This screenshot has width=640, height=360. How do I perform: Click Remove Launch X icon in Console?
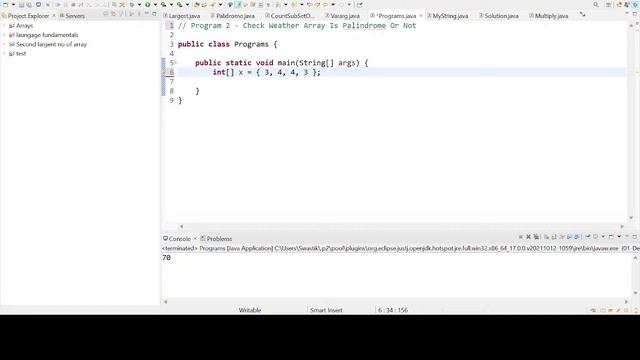click(528, 237)
